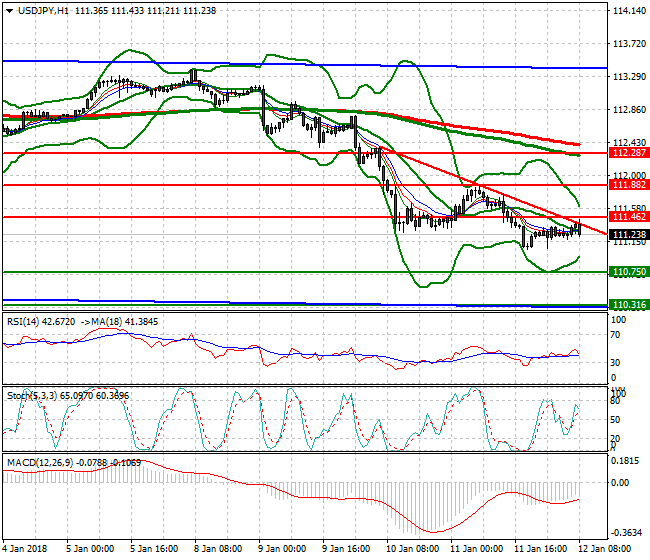Click the 9 Jan 16:00 time axis label

pos(346,549)
